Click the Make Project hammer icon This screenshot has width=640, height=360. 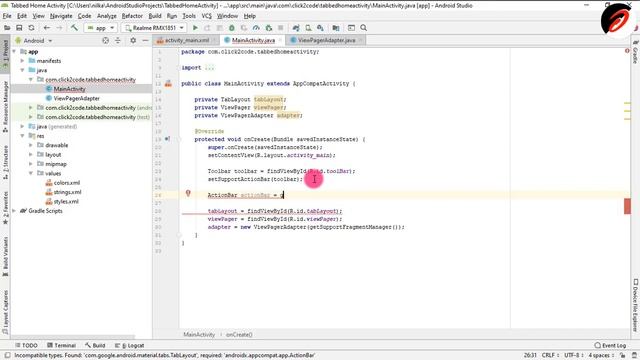[74, 28]
